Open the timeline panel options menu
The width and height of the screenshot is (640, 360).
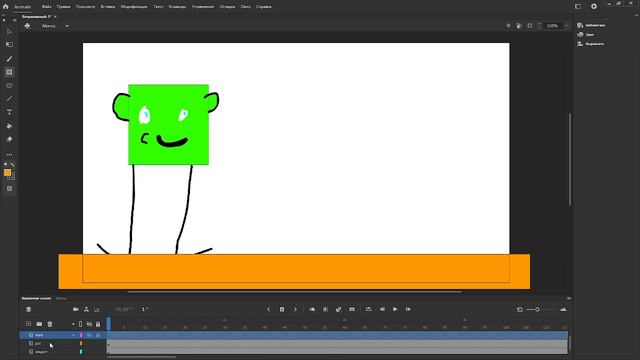(569, 298)
